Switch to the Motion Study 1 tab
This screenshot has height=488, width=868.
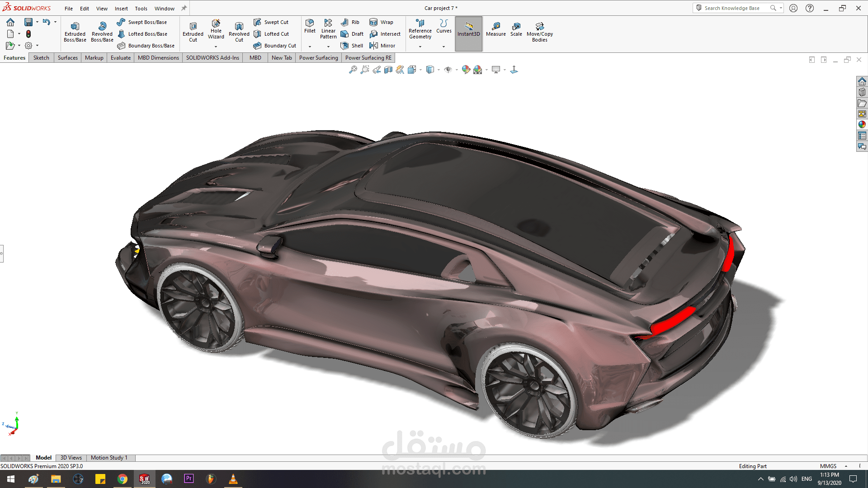[109, 458]
